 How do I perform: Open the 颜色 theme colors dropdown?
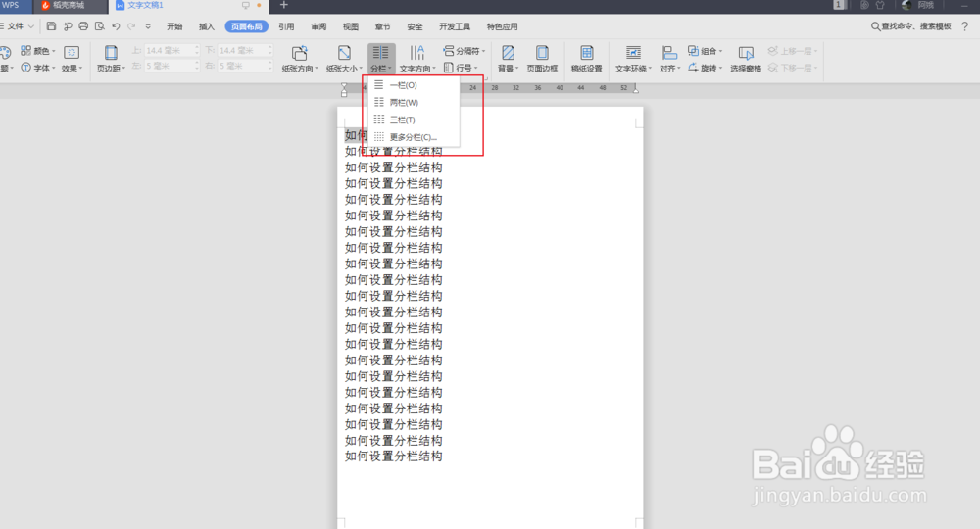(x=38, y=51)
